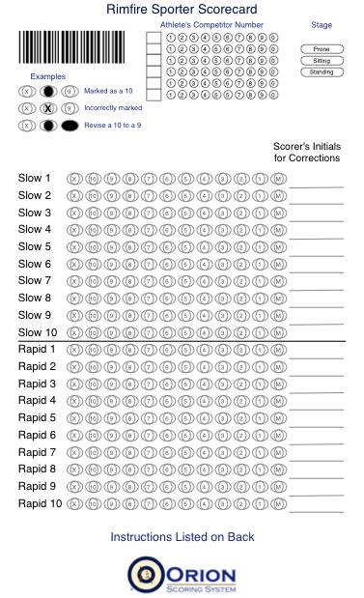
Task: Mark the 9 bubble for Rapid 1
Action: pyautogui.click(x=112, y=350)
